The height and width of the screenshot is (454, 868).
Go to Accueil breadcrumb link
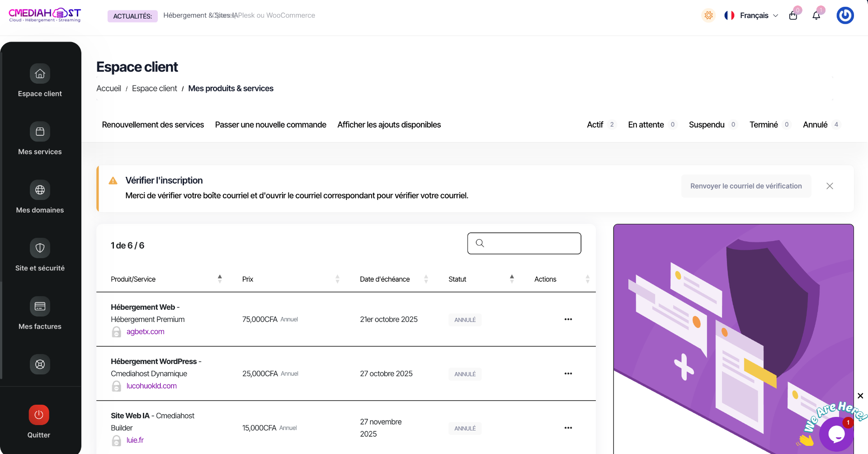click(x=108, y=88)
